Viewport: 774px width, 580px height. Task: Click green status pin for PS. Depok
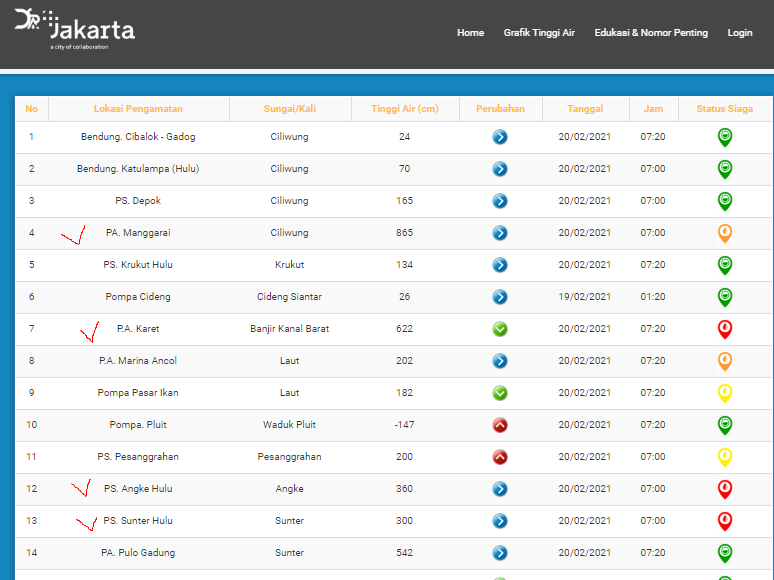click(x=725, y=201)
